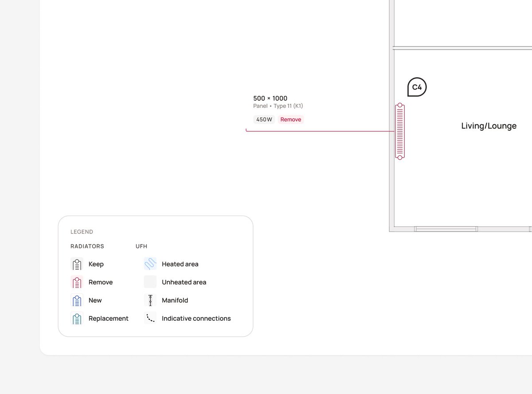Image resolution: width=532 pixels, height=394 pixels.
Task: Click the New radiator legend icon
Action: click(x=77, y=300)
